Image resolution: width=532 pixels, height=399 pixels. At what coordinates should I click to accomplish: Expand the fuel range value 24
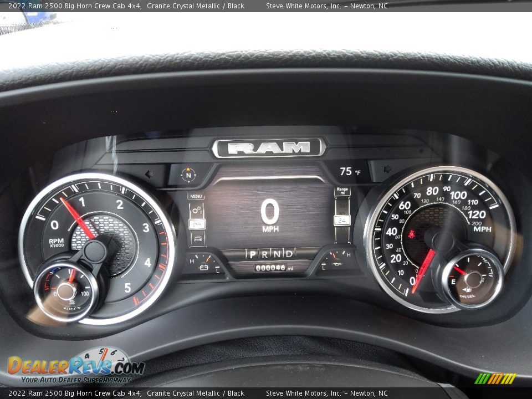coord(342,220)
